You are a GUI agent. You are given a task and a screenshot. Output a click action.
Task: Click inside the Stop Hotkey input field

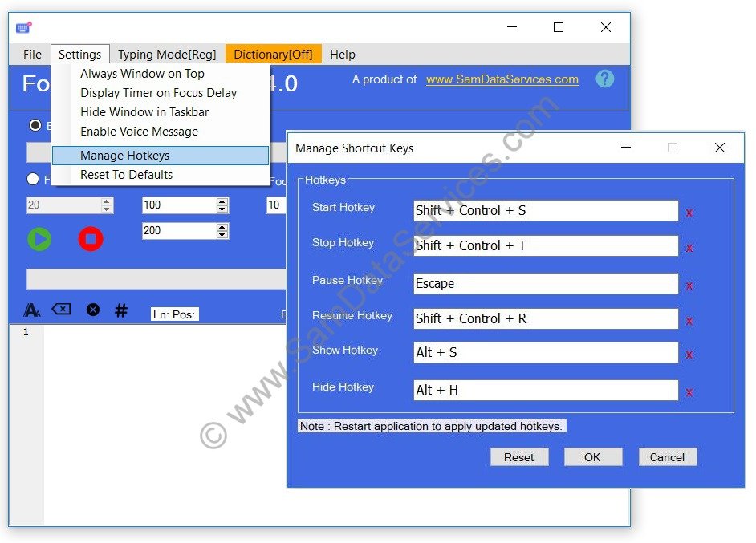[546, 247]
